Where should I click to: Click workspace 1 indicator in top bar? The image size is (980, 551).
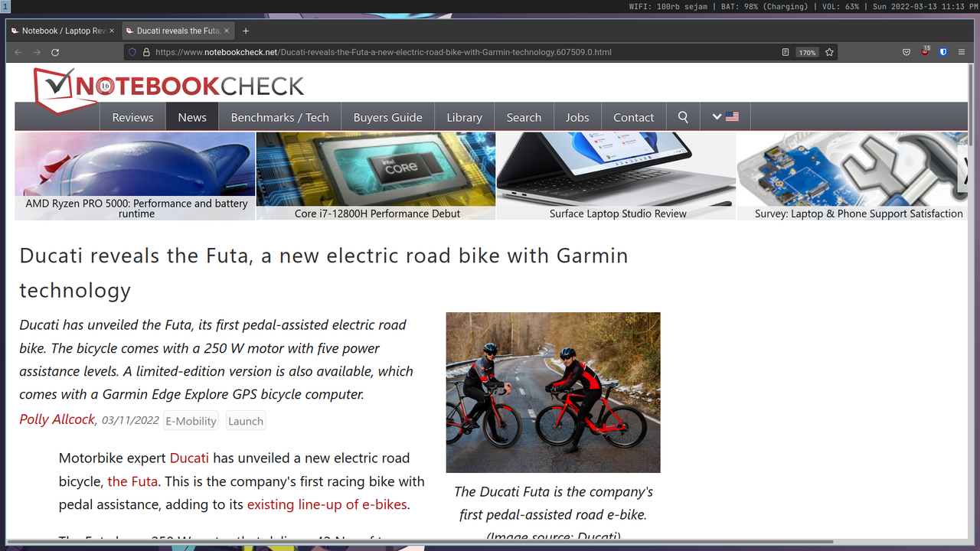pyautogui.click(x=5, y=6)
